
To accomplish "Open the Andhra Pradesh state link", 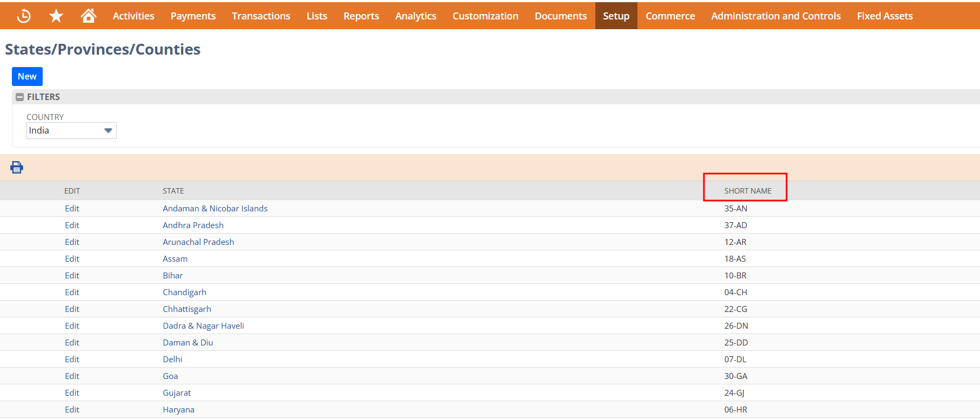I will tap(193, 225).
